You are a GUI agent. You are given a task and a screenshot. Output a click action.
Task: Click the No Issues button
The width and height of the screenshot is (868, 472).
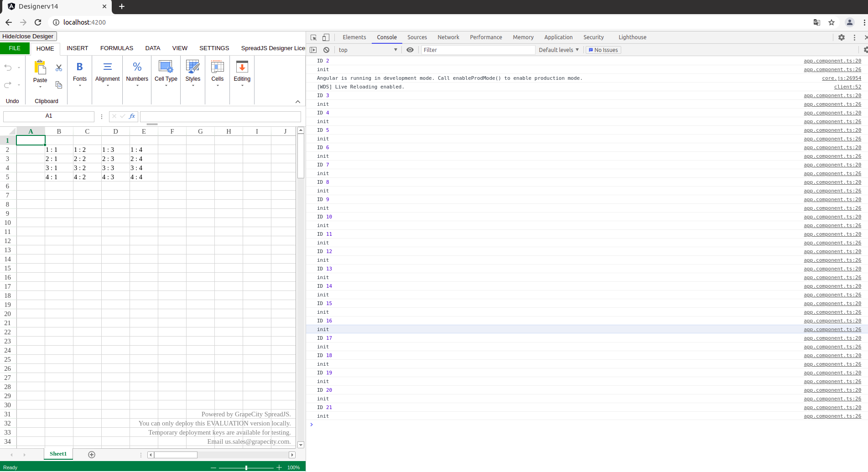[x=603, y=50]
